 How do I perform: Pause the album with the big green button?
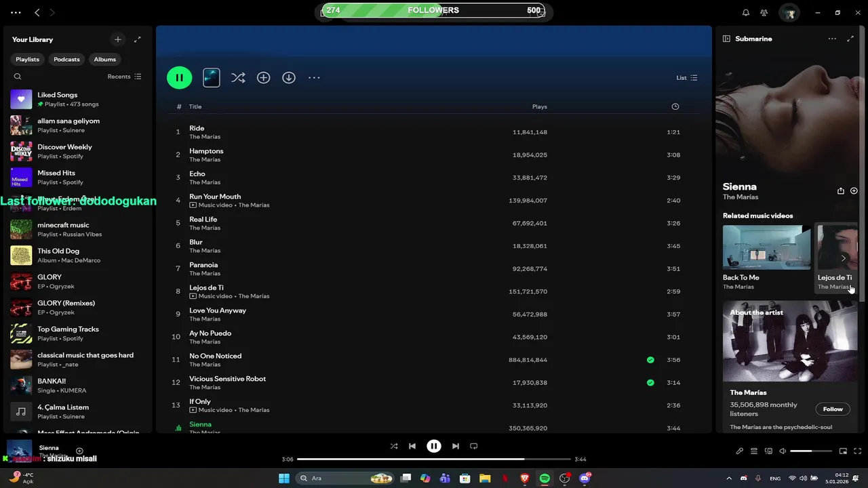click(x=180, y=77)
